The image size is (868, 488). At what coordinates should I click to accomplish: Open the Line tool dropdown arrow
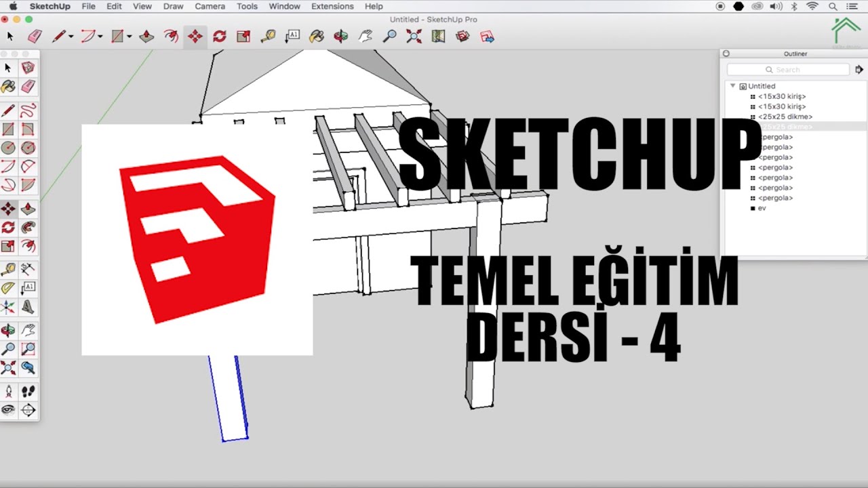pos(71,37)
